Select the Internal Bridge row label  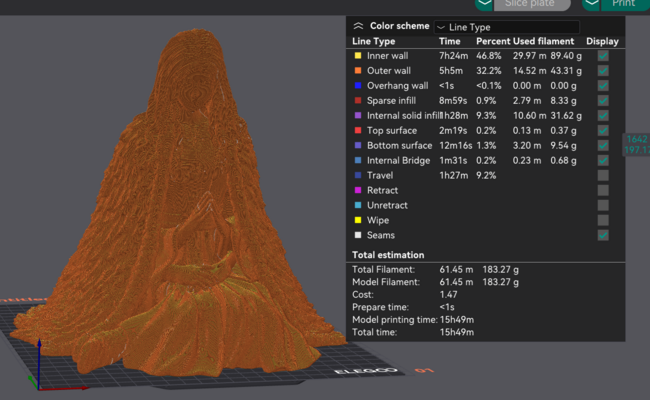pos(398,160)
